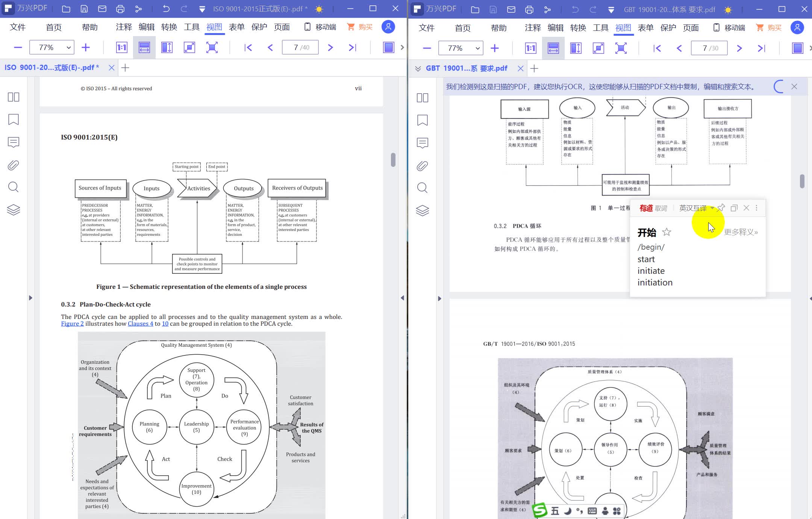Viewport: 812px width, 519px height.
Task: Open the search panel in right window sidebar
Action: [422, 188]
